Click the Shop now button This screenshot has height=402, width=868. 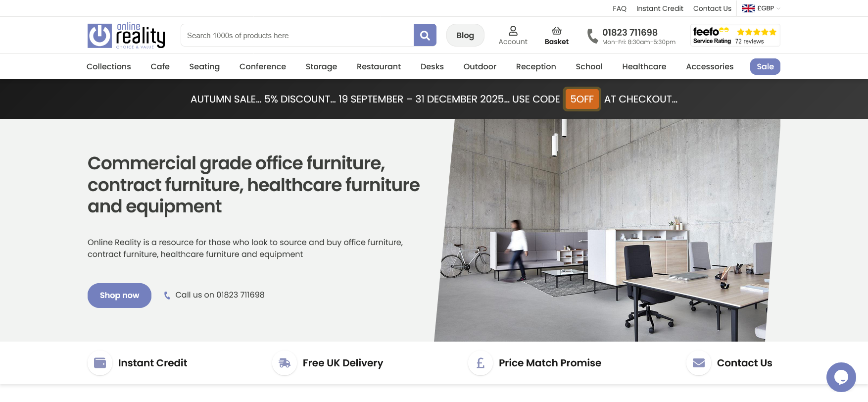point(119,296)
